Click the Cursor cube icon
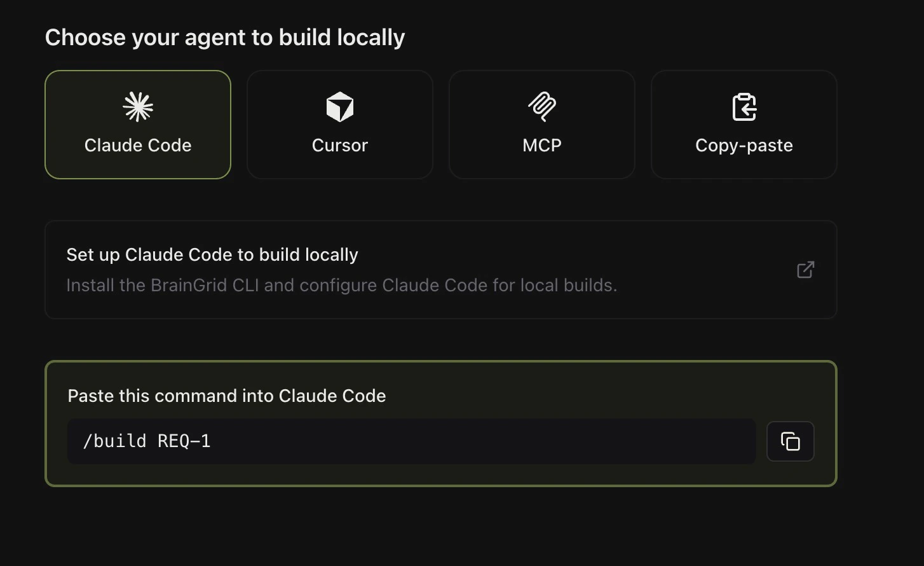 click(x=339, y=107)
